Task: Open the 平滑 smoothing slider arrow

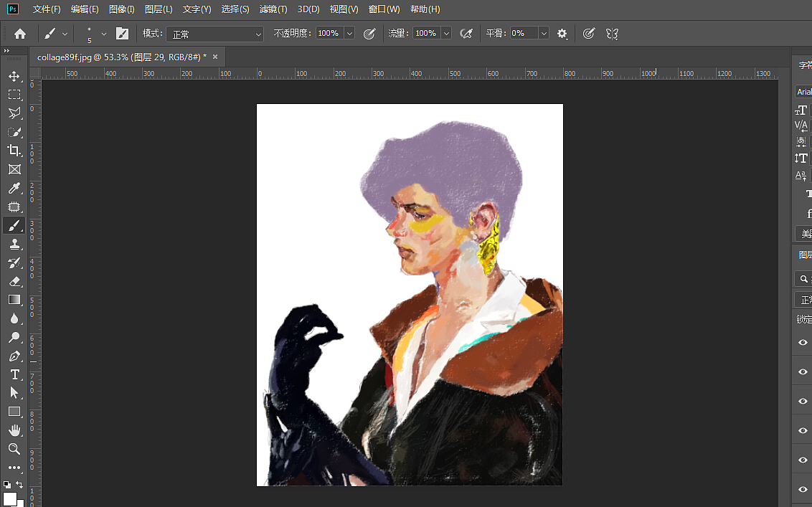Action: click(x=544, y=33)
